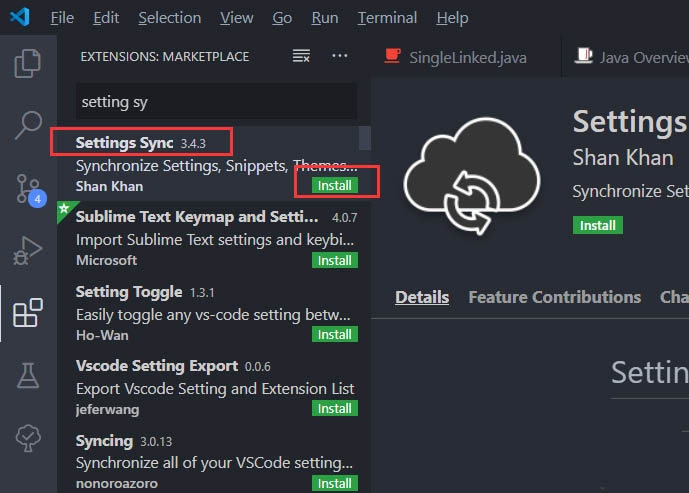The height and width of the screenshot is (493, 689).
Task: Select the Settings Sync 3.4.3 title
Action: (141, 143)
